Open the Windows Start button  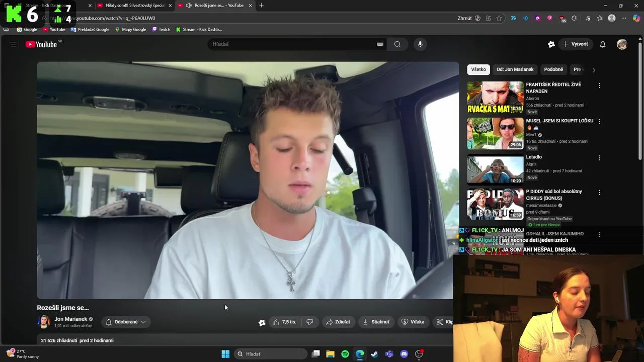coord(225,354)
